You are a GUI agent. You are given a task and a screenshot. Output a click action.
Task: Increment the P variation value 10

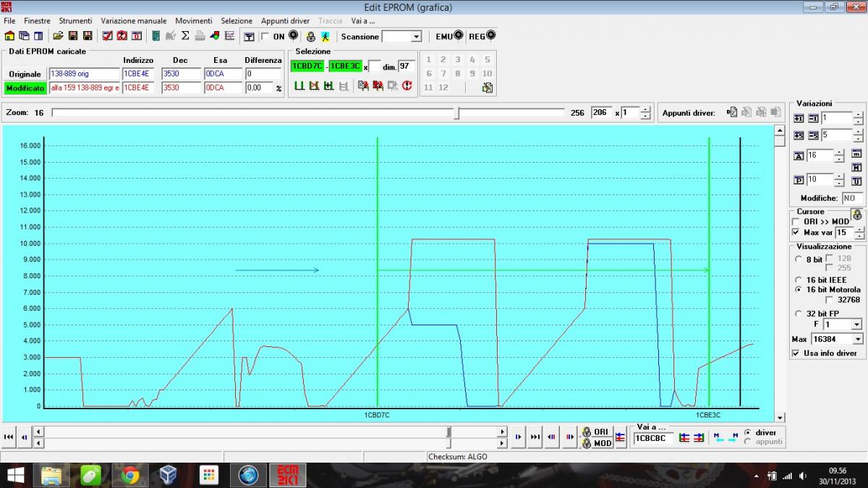(x=839, y=177)
